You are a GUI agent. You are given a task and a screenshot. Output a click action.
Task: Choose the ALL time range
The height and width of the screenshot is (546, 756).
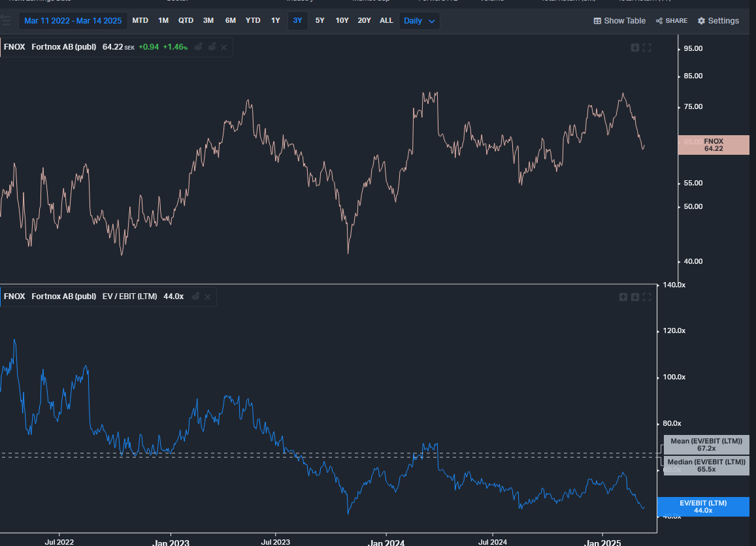(386, 21)
